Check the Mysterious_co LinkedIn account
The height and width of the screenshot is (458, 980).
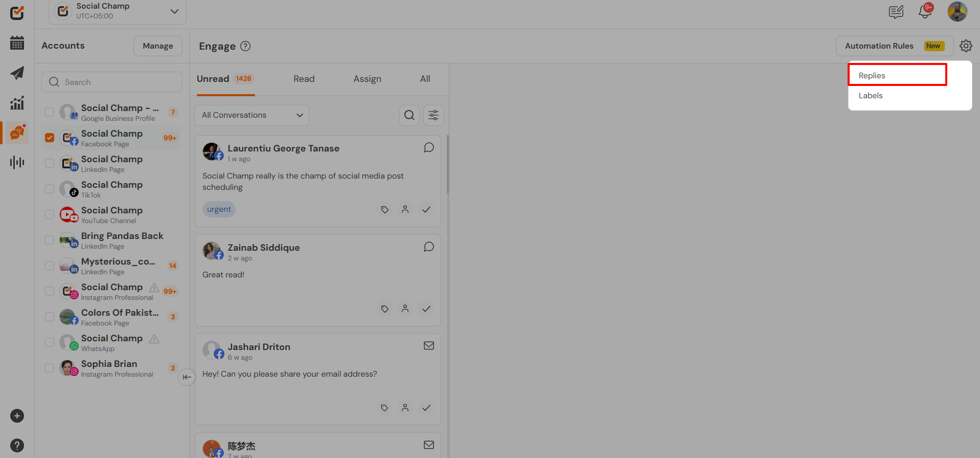click(x=50, y=266)
